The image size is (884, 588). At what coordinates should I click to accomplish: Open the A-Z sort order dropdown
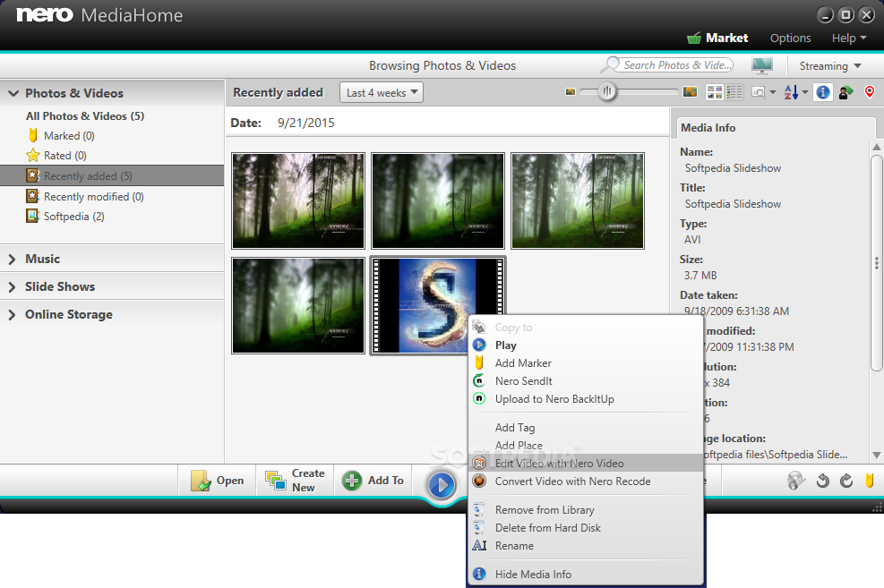(795, 92)
